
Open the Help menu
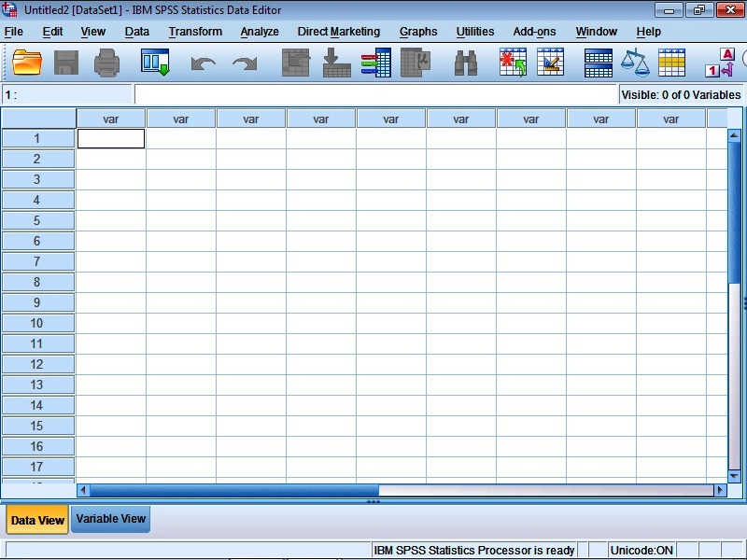click(648, 32)
